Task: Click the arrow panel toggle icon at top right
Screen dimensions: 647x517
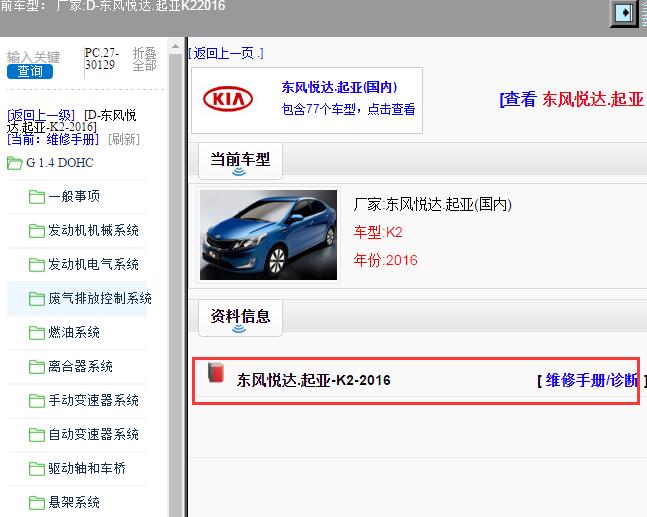Action: [x=624, y=13]
